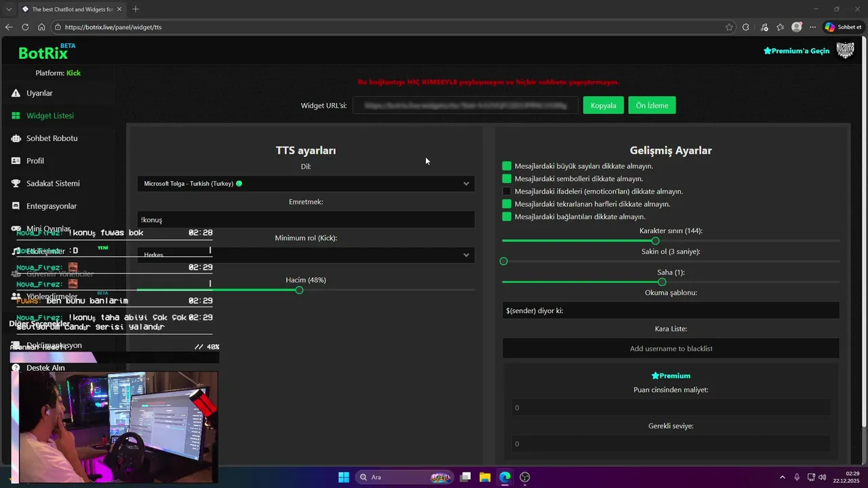Open browser extensions puzzle icon
The width and height of the screenshot is (868, 488).
click(x=746, y=27)
